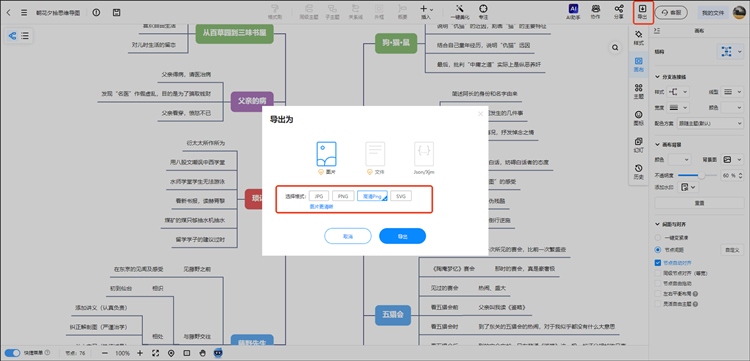Open the line width (宽度) dropdown
The image size is (750, 361).
click(x=678, y=108)
